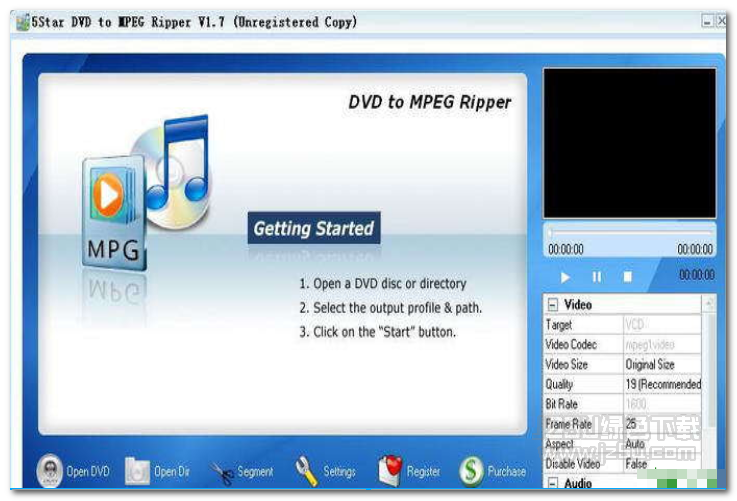Click the Bit Rate value field

(662, 404)
